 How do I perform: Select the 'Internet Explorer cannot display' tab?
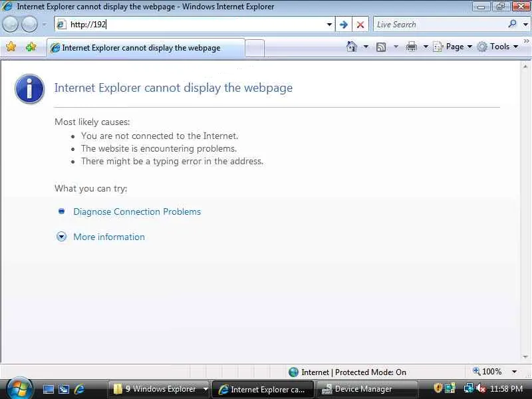coord(146,48)
